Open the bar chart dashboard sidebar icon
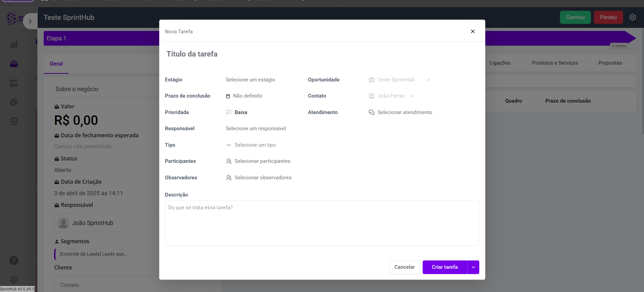The width and height of the screenshot is (644, 292). click(14, 44)
